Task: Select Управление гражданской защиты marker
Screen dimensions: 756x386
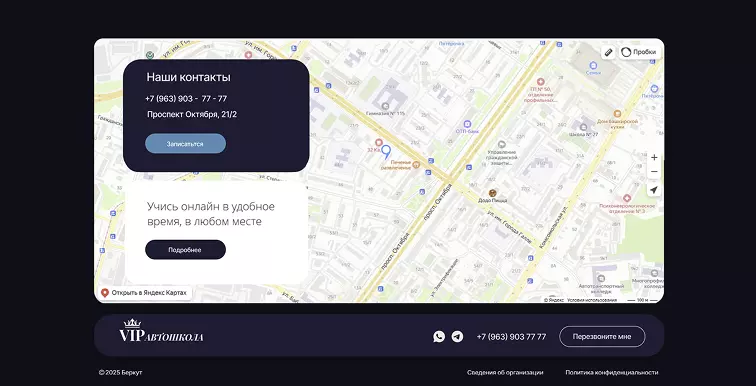Action: click(x=501, y=144)
